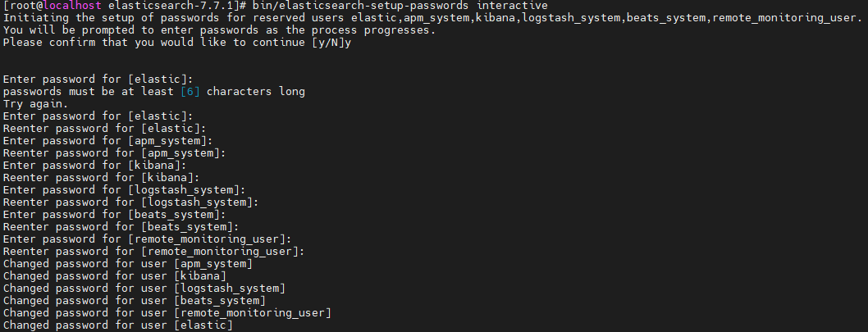868x332 pixels.
Task: Click 'Changed password for user [apm_system]'
Action: (128, 264)
